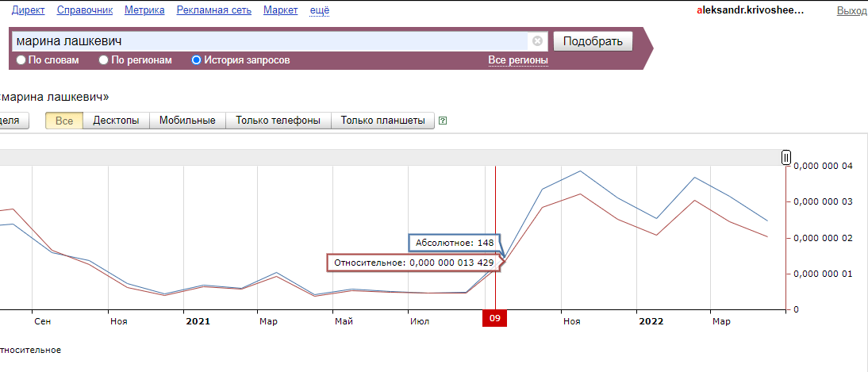Click the 'Абсолютное: 148' tooltip

coord(455,243)
